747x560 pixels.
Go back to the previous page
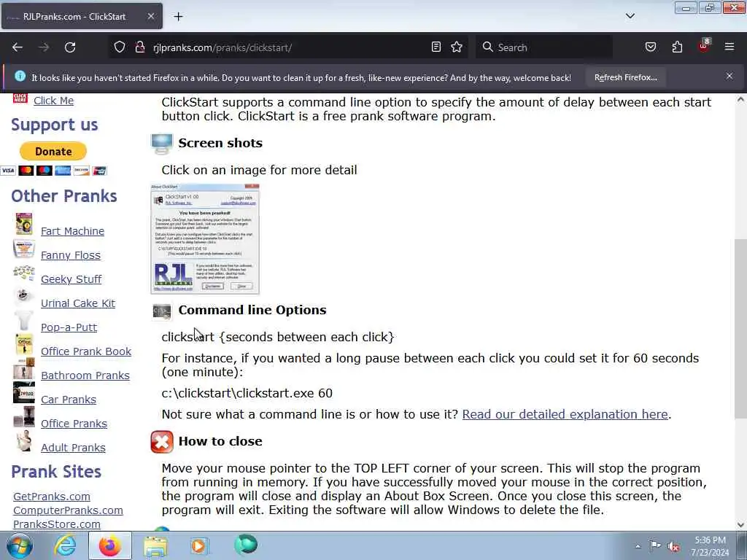[x=18, y=47]
